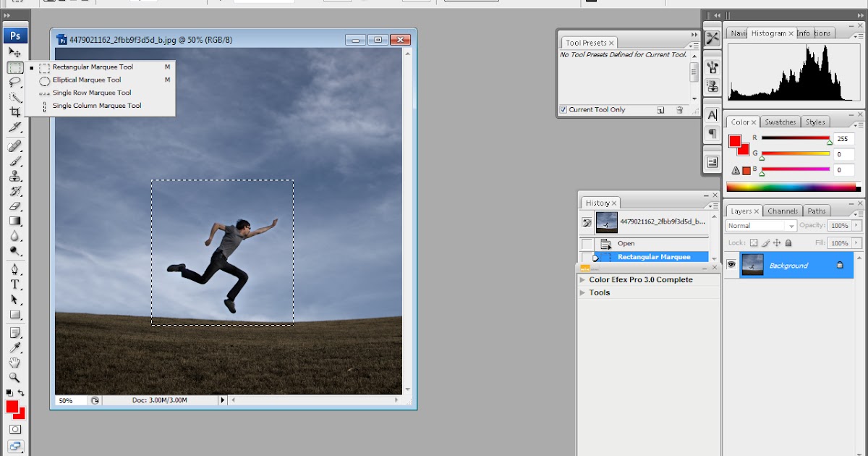Open the Character panel (A icon)
The height and width of the screenshot is (456, 868).
click(x=712, y=115)
